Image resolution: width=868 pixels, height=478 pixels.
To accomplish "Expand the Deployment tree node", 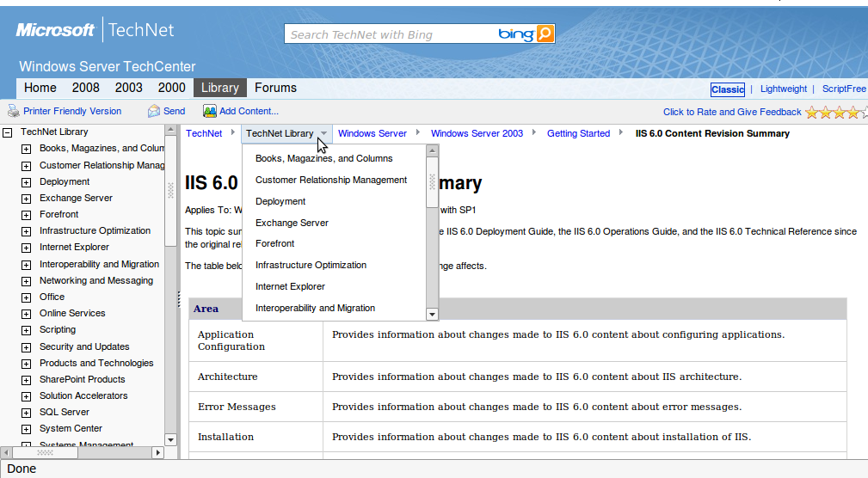I will tap(26, 182).
